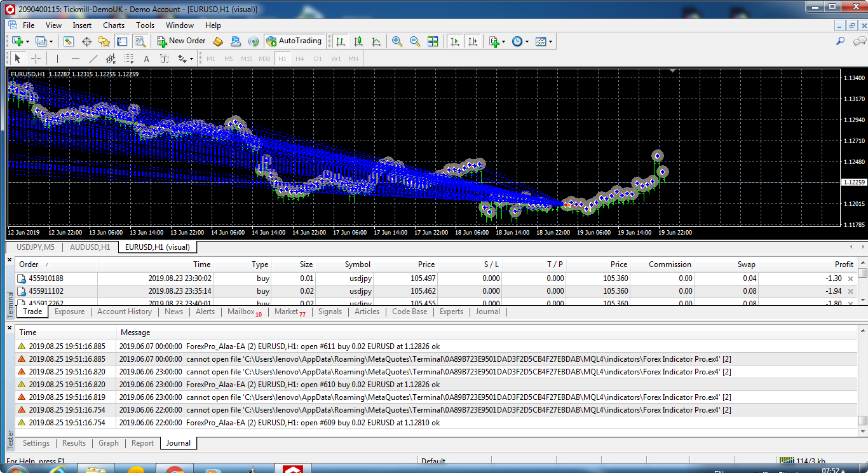Screen dimensions: 868x473
Task: Expand the Indicators list dropdown
Action: 503,41
